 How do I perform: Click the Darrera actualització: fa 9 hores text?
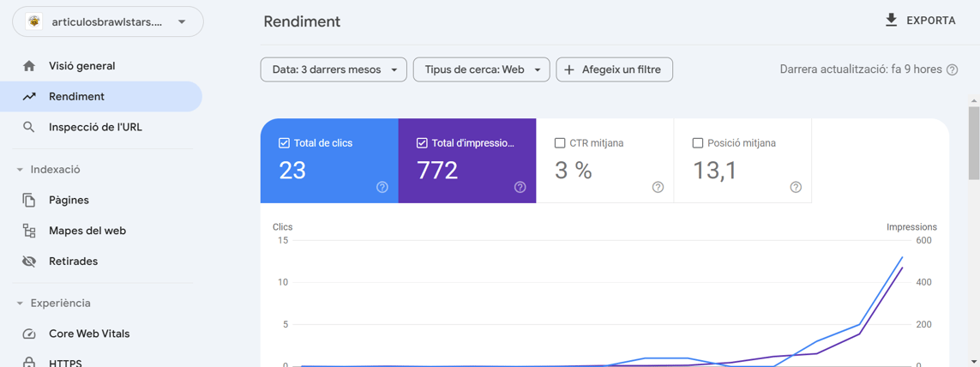click(x=861, y=70)
